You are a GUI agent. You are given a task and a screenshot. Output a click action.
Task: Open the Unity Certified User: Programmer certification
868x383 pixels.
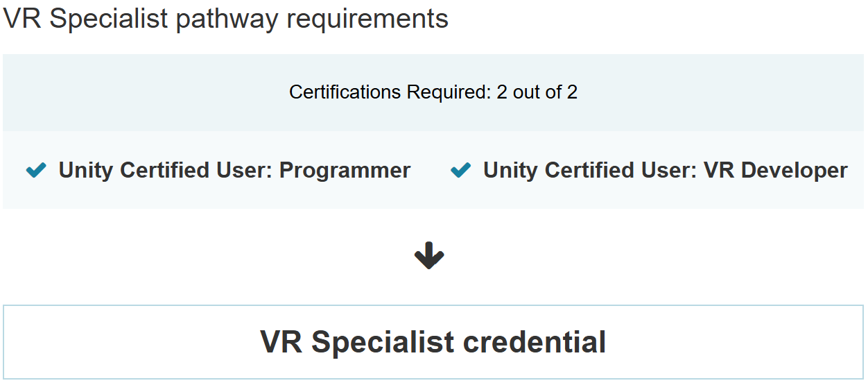[234, 170]
